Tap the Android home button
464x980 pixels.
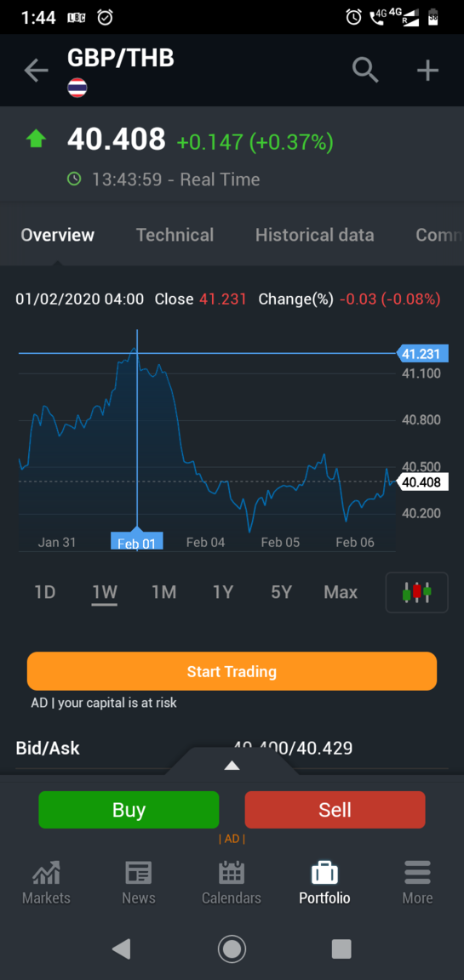pyautogui.click(x=232, y=949)
